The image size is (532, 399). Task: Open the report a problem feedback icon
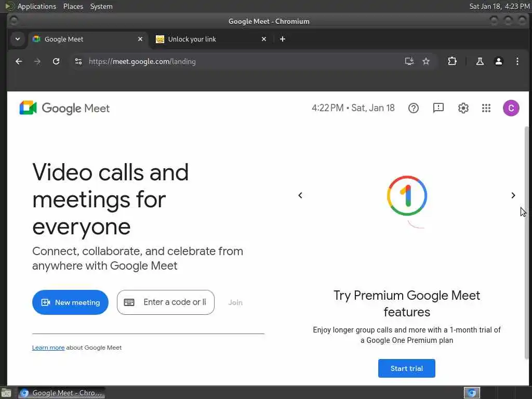click(438, 108)
